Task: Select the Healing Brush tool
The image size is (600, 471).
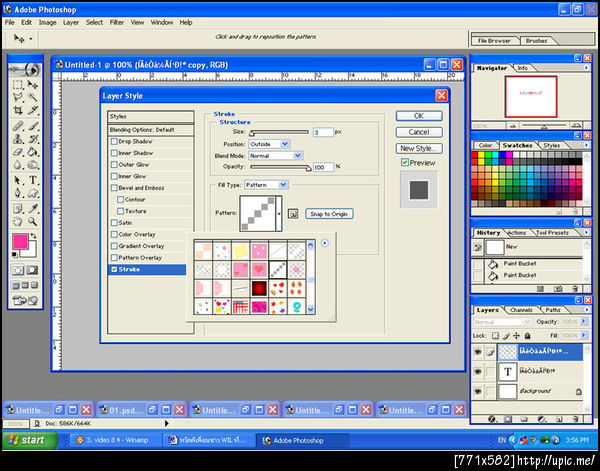Action: point(18,126)
